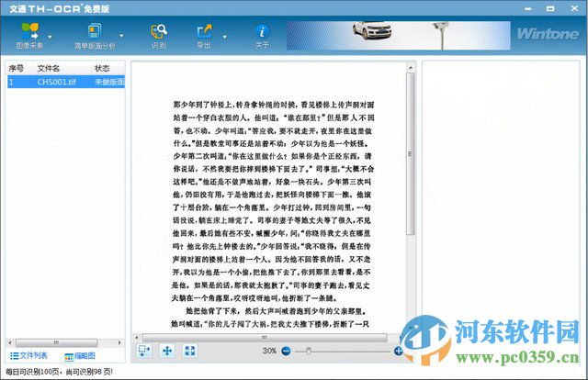This screenshot has width=588, height=380.
Task: Click the zoom slider handle
Action: (x=309, y=352)
